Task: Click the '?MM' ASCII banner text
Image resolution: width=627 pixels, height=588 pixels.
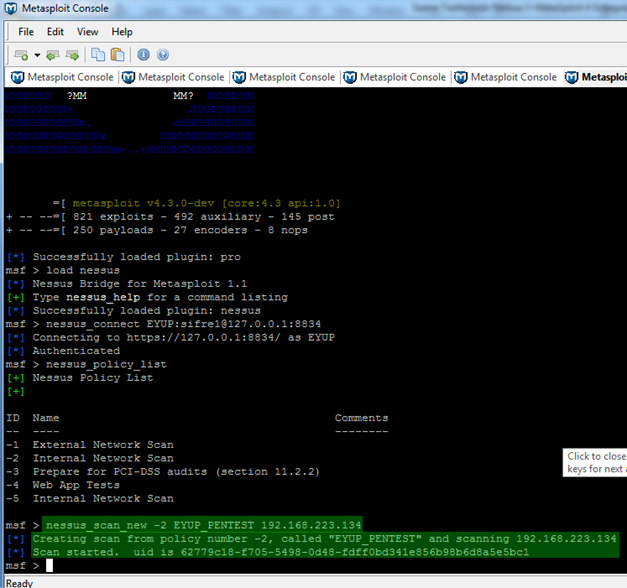Action: click(x=77, y=96)
